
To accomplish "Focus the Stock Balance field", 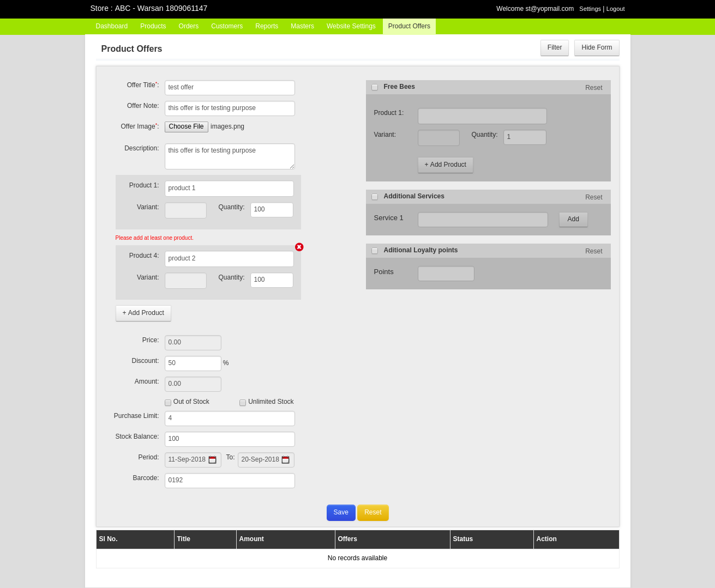I will coord(230,439).
